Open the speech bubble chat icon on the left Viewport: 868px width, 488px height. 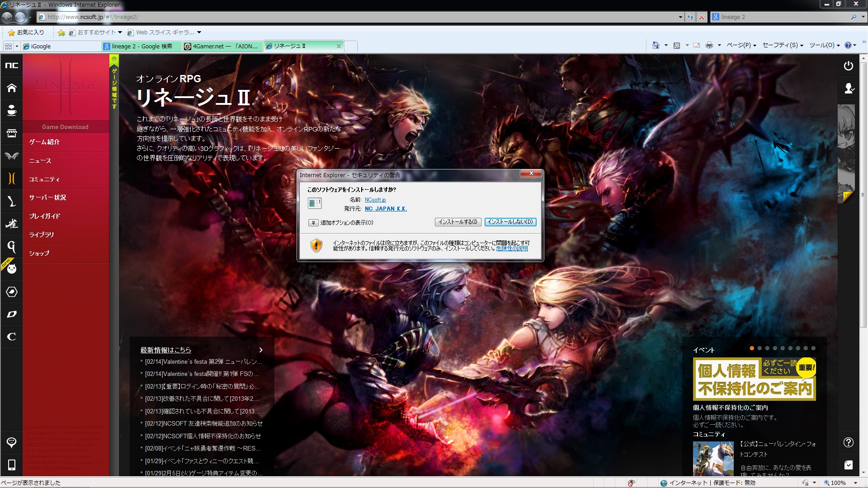[12, 442]
